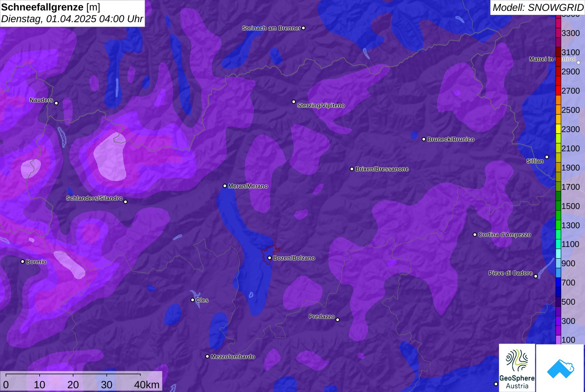Click the Mezzolombardo place name
Screen dimensions: 585x392
(233, 356)
